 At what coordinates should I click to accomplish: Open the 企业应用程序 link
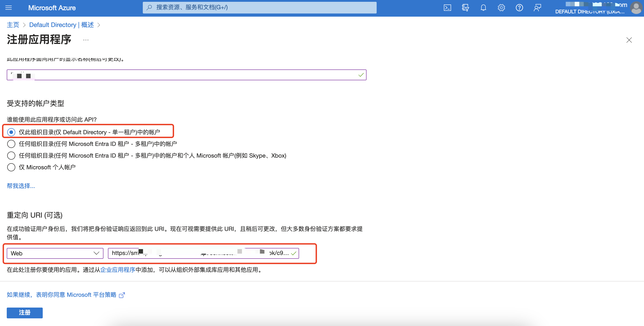[118, 270]
